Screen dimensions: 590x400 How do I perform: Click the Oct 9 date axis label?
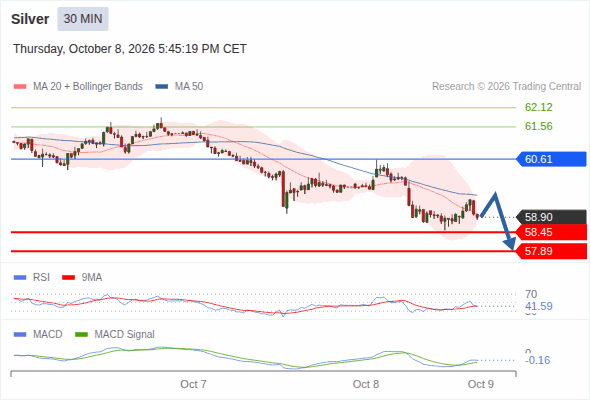[x=481, y=384]
